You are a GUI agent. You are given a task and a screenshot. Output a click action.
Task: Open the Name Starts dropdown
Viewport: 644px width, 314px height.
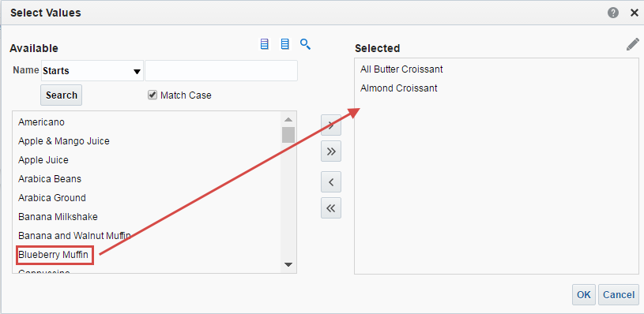point(92,71)
